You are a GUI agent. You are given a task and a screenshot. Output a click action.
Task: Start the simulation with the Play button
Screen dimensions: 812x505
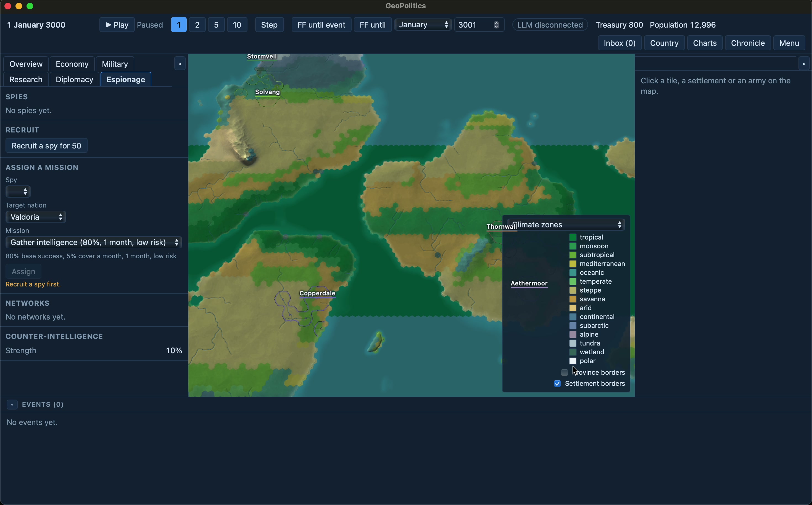[117, 25]
